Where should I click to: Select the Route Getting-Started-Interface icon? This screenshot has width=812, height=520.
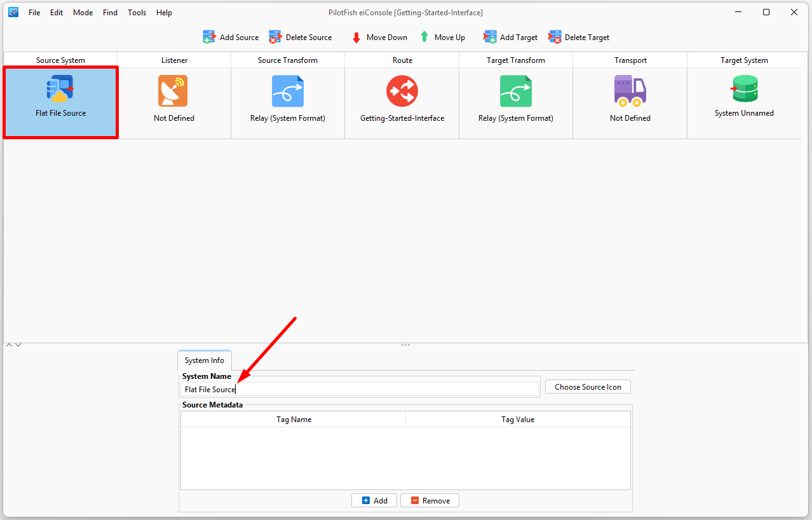pos(402,91)
